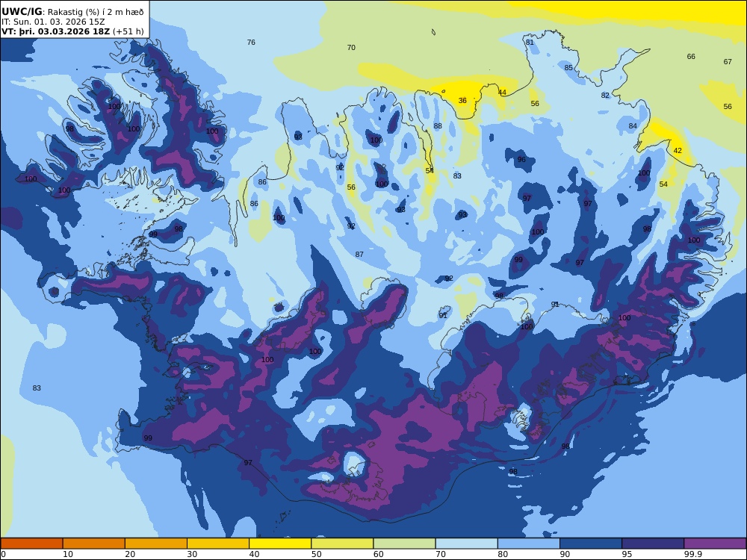Click the map humidity value '88'

click(438, 126)
